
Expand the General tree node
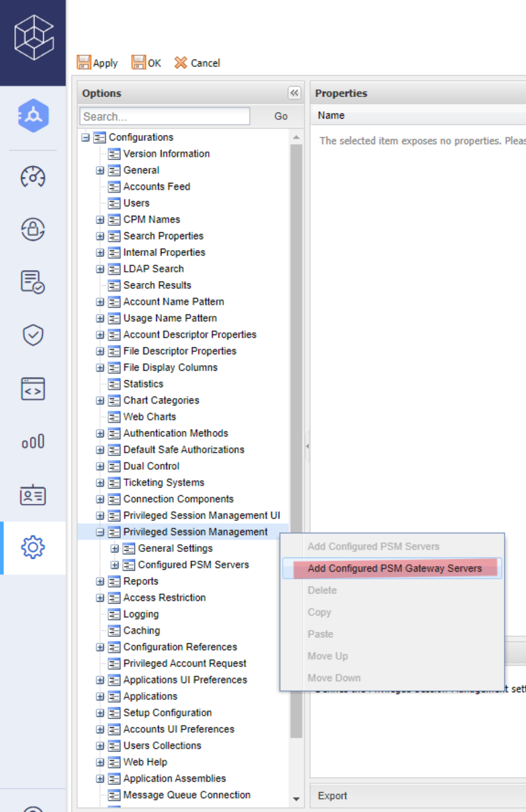[100, 170]
